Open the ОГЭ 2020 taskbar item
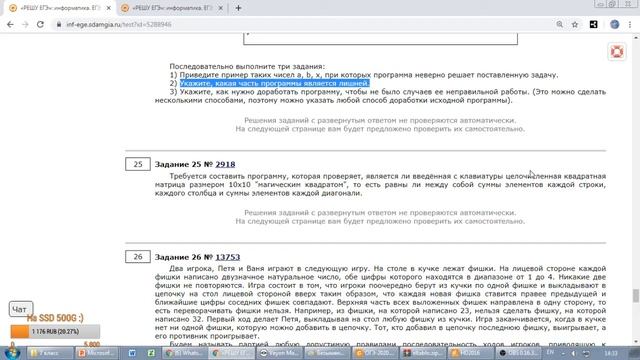Viewport: 640px width, 360px height. (373, 353)
